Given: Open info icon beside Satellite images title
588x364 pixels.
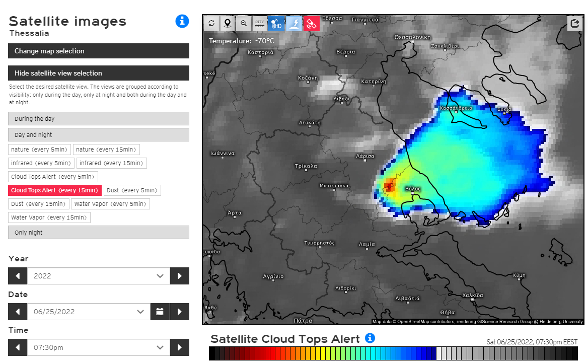Looking at the screenshot, I should (182, 21).
